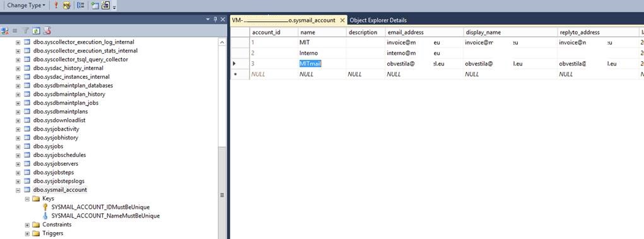
Task: Click the Stop icon in Object Explorer toolbar
Action: [x=15, y=31]
